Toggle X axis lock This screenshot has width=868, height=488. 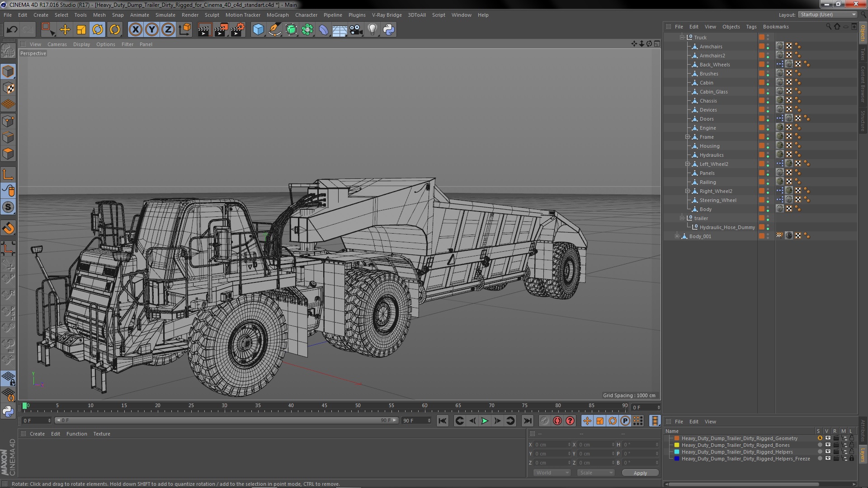135,30
